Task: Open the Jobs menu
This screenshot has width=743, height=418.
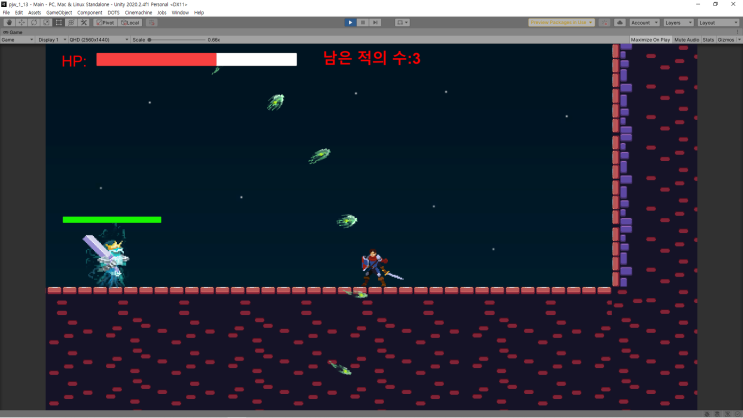Action: (162, 13)
